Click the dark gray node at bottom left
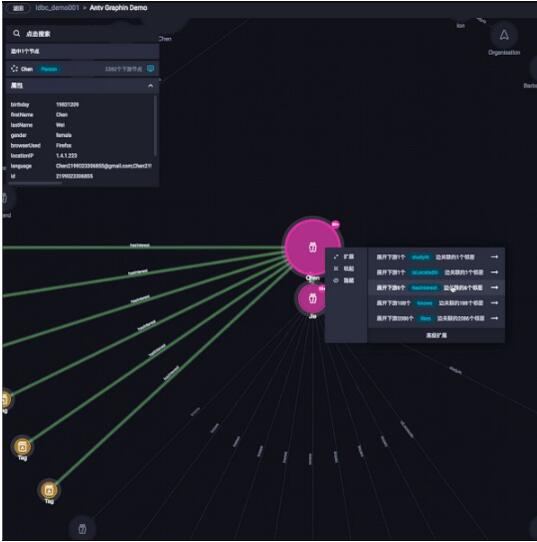 82,529
